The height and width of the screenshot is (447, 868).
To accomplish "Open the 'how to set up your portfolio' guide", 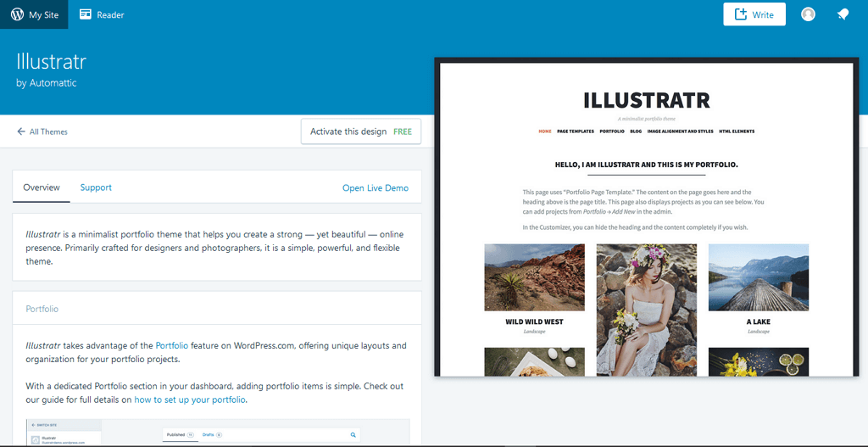I will pyautogui.click(x=190, y=400).
